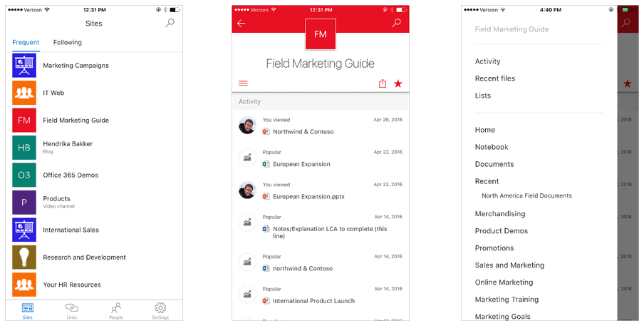Tap the dimmed search icon behind side menu
The image size is (644, 326).
626,23
